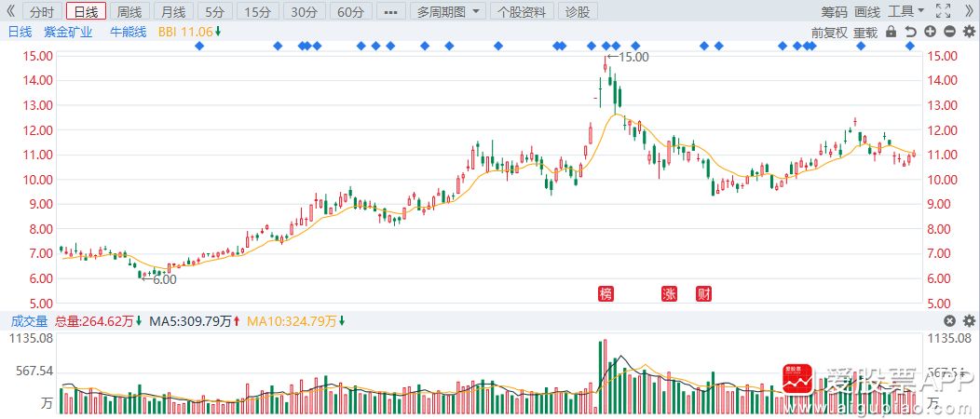Click the red 财 event marker
980x419 pixels.
[704, 294]
